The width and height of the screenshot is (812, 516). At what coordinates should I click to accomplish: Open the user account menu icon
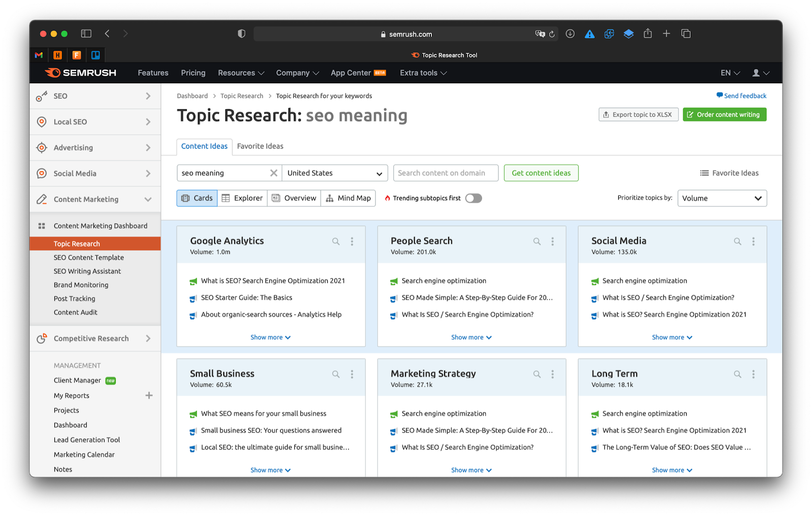[761, 73]
